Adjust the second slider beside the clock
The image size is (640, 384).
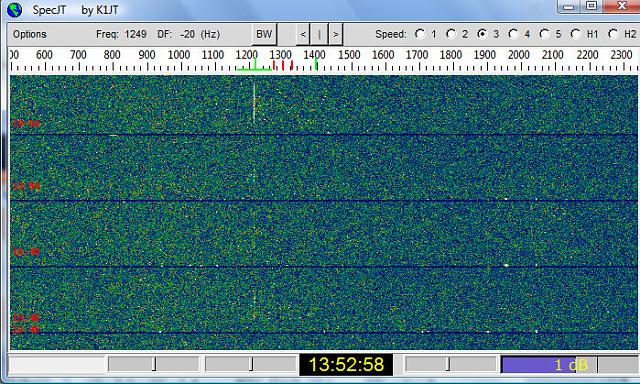251,364
